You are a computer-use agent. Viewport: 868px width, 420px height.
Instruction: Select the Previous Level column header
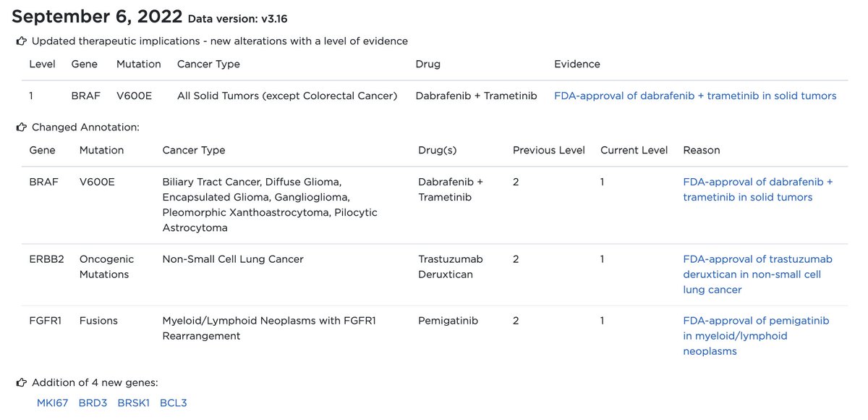(549, 150)
